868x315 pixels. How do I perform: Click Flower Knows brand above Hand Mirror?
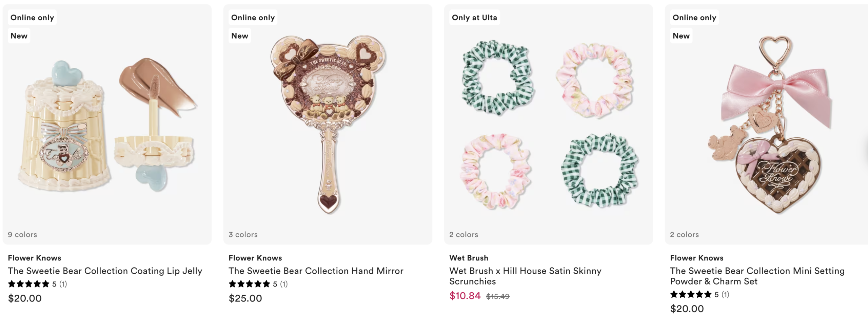coord(255,258)
